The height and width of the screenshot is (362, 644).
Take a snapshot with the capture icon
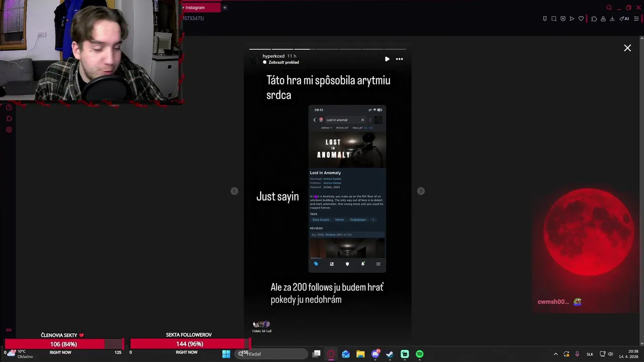coord(553,19)
